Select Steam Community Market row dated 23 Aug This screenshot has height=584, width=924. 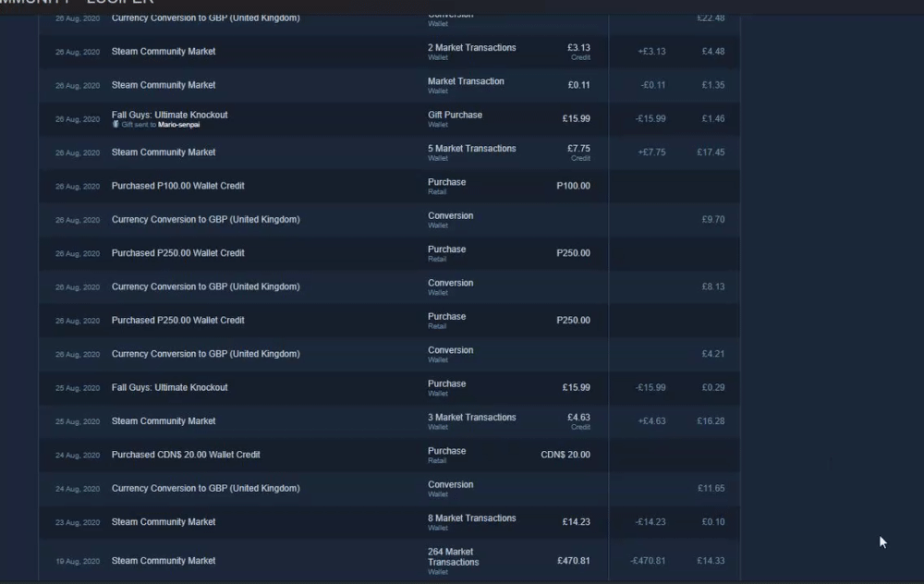tap(389, 521)
